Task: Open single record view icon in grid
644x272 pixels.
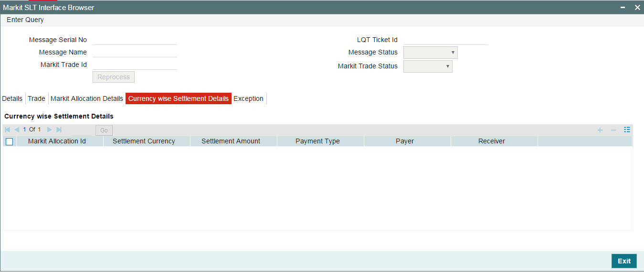Action: point(627,130)
